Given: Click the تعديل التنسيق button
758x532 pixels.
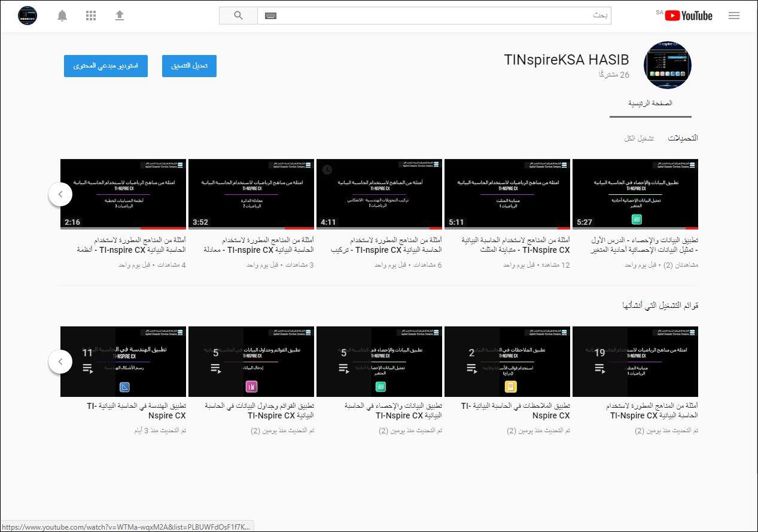Looking at the screenshot, I should 189,66.
